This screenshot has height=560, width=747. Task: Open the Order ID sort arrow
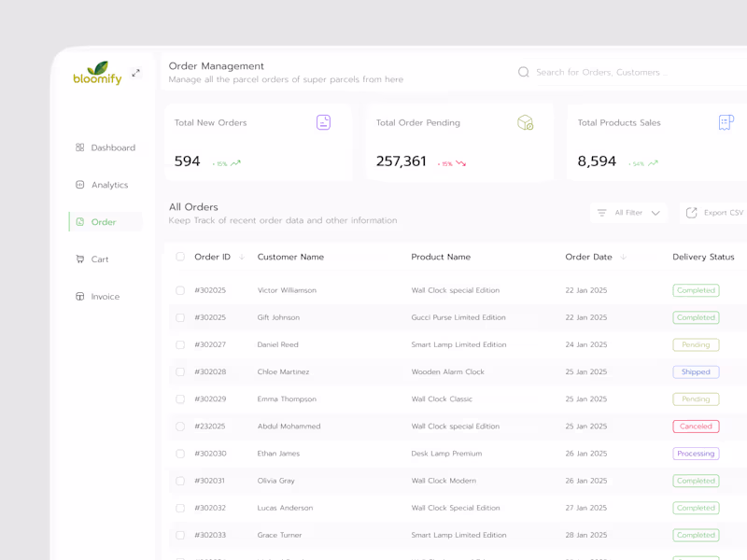click(x=242, y=257)
